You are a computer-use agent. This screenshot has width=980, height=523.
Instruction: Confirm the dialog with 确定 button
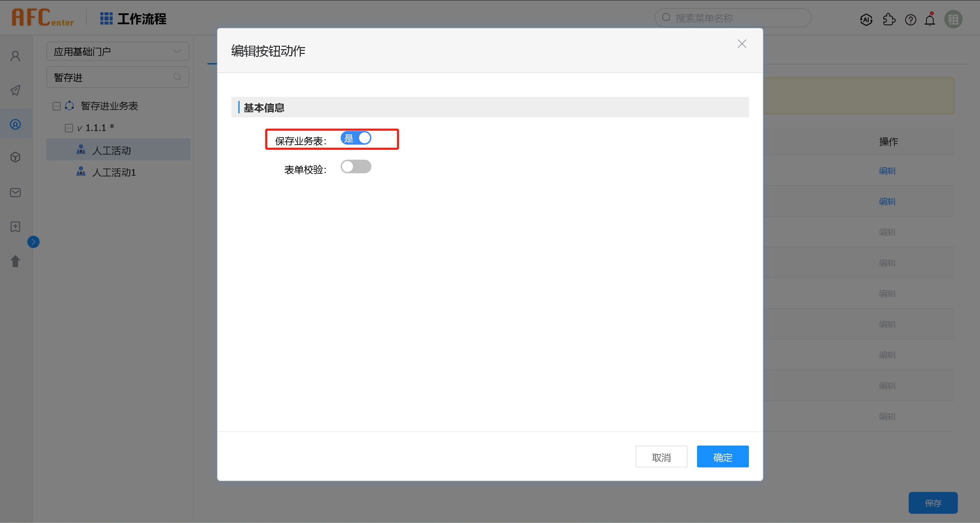(x=722, y=456)
